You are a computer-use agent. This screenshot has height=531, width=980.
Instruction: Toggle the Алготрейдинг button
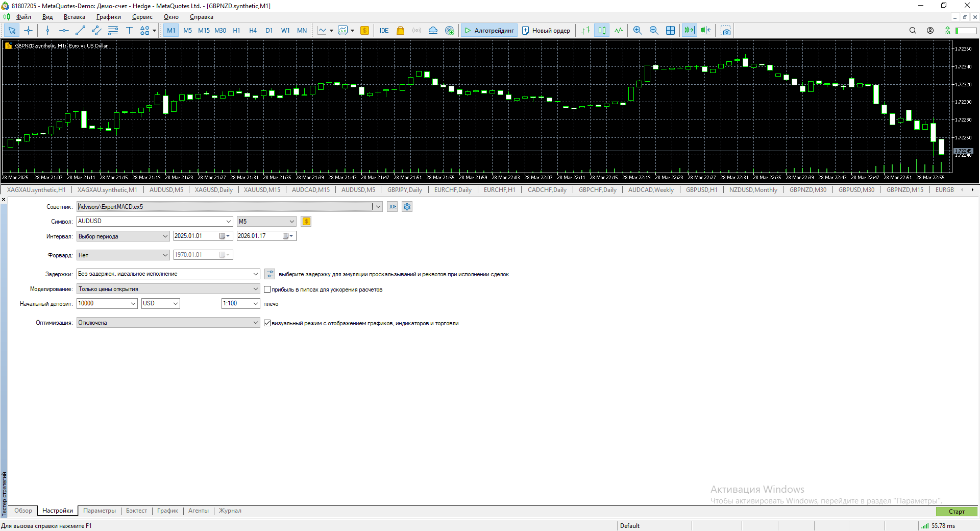pos(489,31)
